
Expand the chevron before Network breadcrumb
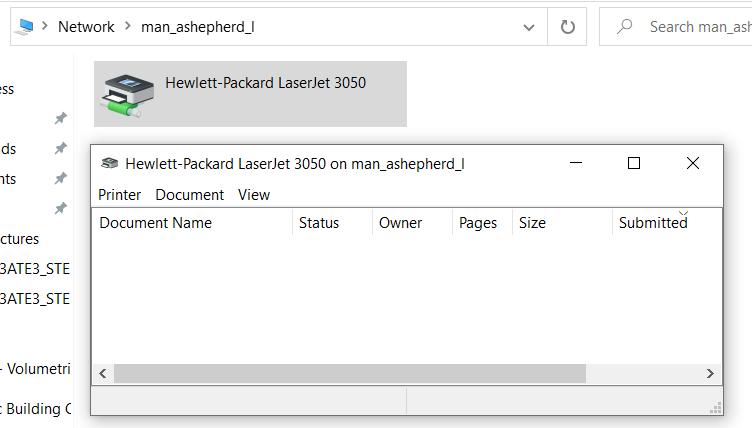coord(45,27)
